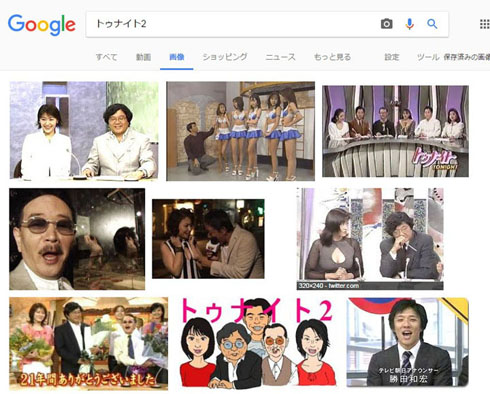Switch to the ニュース tab
This screenshot has height=394, width=490.
280,57
